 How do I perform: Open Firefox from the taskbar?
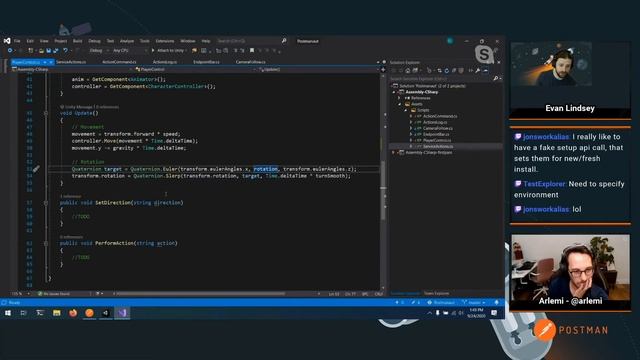point(73,313)
